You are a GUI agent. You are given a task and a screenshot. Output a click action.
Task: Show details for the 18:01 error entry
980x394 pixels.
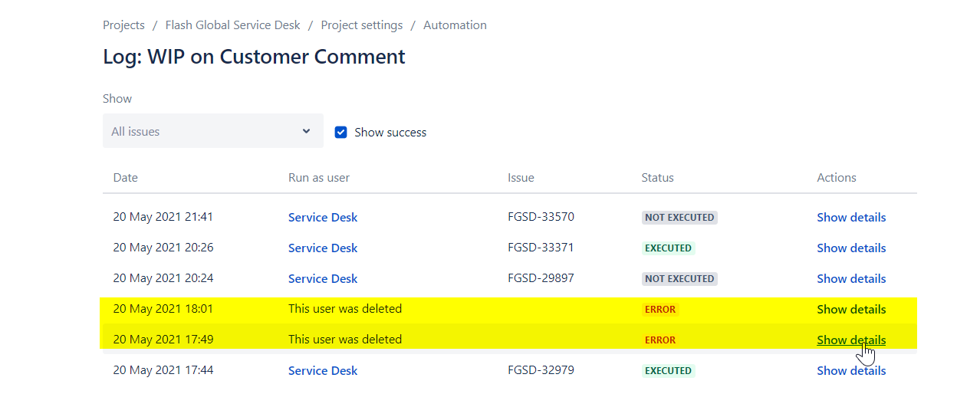(x=851, y=309)
